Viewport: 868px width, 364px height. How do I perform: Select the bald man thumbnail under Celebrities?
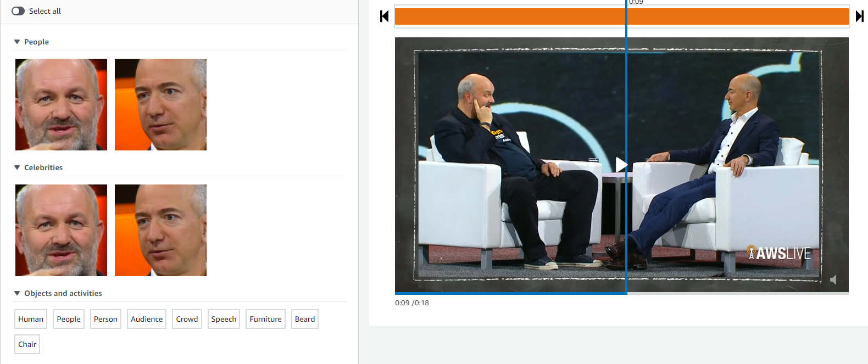pos(160,230)
